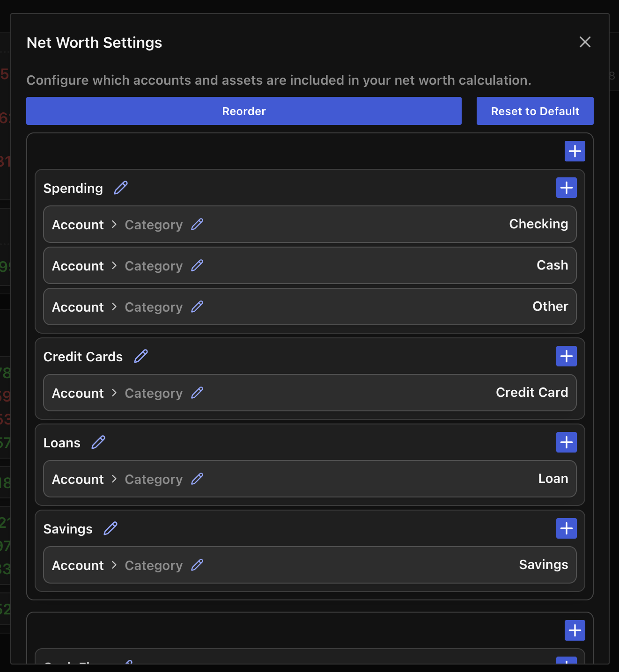619x672 pixels.
Task: Select the Loan value text
Action: pyautogui.click(x=553, y=478)
